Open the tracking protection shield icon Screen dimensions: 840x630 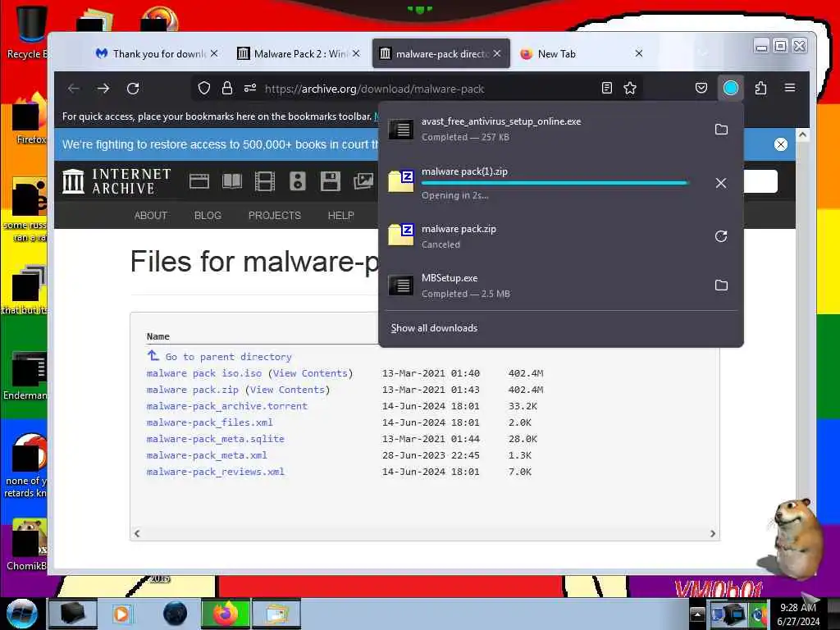click(x=204, y=89)
